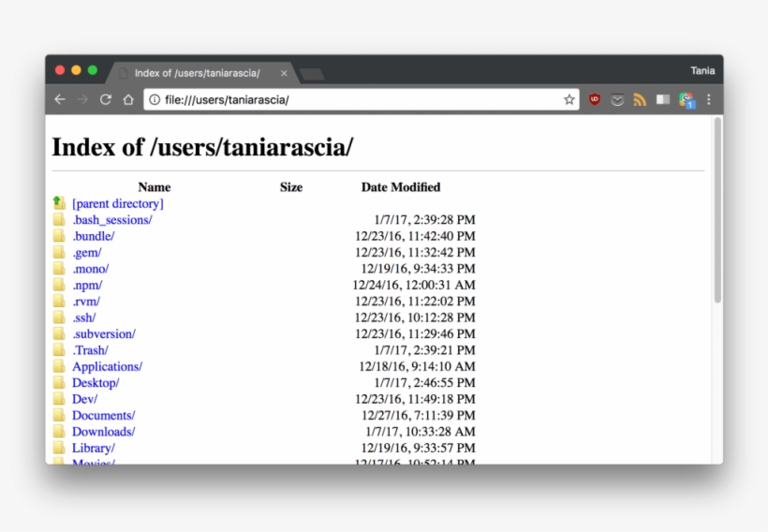The image size is (768, 532).
Task: Open the .bash_sessions/ folder link
Action: [x=112, y=219]
